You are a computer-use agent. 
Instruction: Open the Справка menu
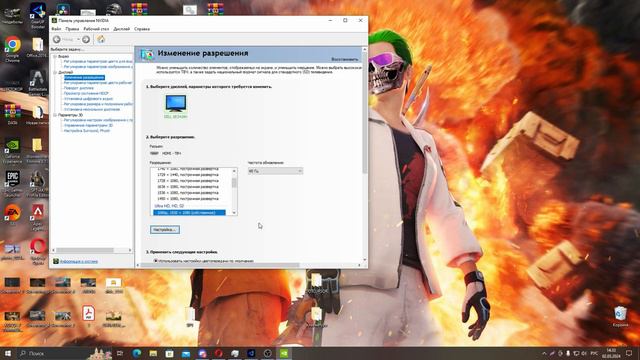coord(142,29)
